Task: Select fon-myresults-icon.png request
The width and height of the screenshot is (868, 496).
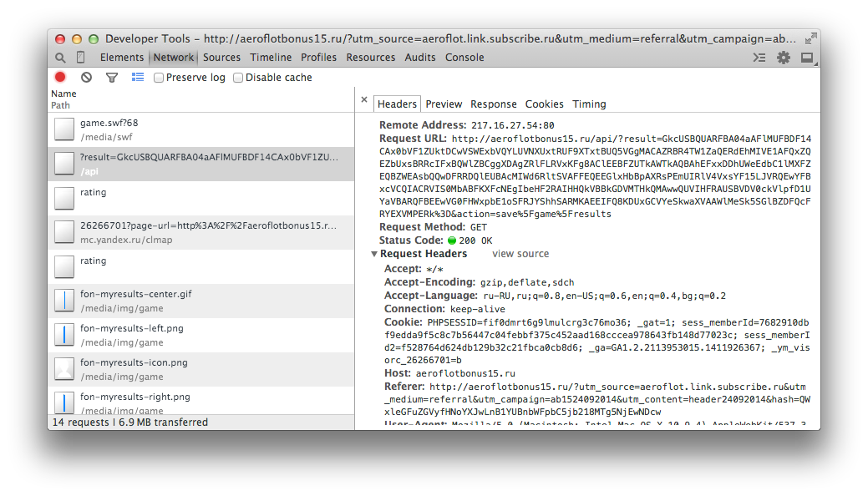Action: click(x=201, y=370)
